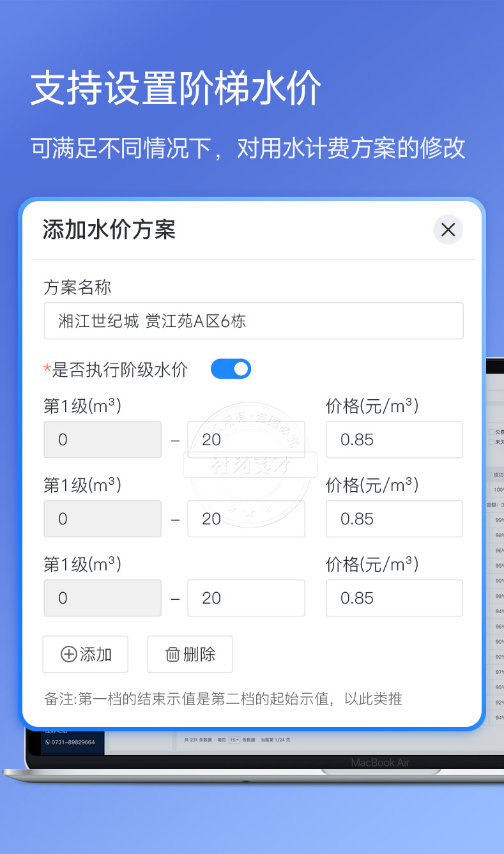Click first tier disabled start value 0
The image size is (504, 854).
(102, 439)
